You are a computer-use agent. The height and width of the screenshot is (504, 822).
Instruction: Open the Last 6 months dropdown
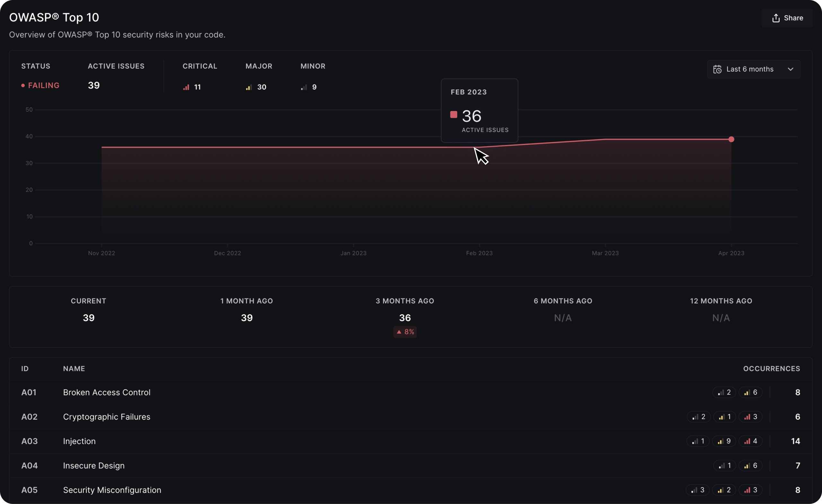(x=750, y=69)
